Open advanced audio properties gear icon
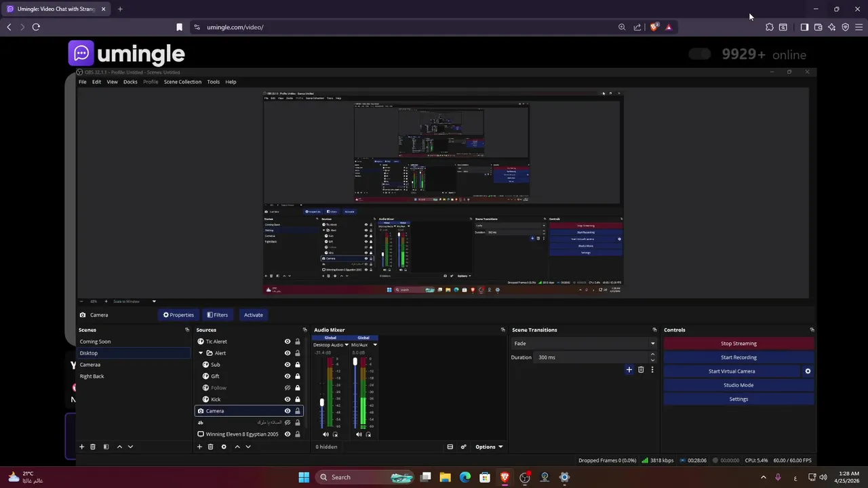 (464, 447)
